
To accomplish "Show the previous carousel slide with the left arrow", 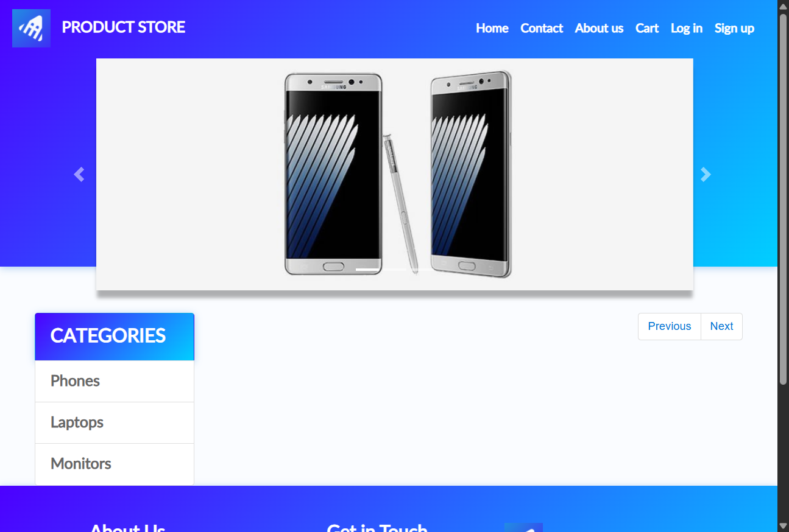I will pyautogui.click(x=79, y=175).
